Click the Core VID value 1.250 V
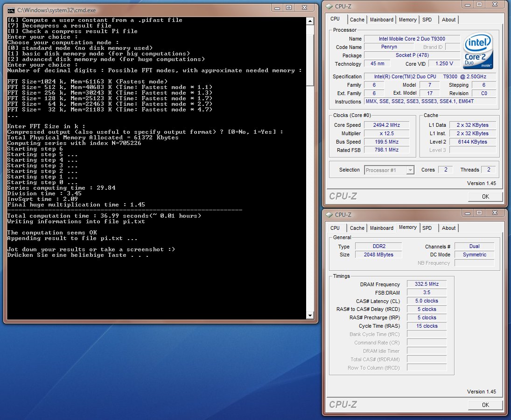This screenshot has width=511, height=420. (x=444, y=64)
